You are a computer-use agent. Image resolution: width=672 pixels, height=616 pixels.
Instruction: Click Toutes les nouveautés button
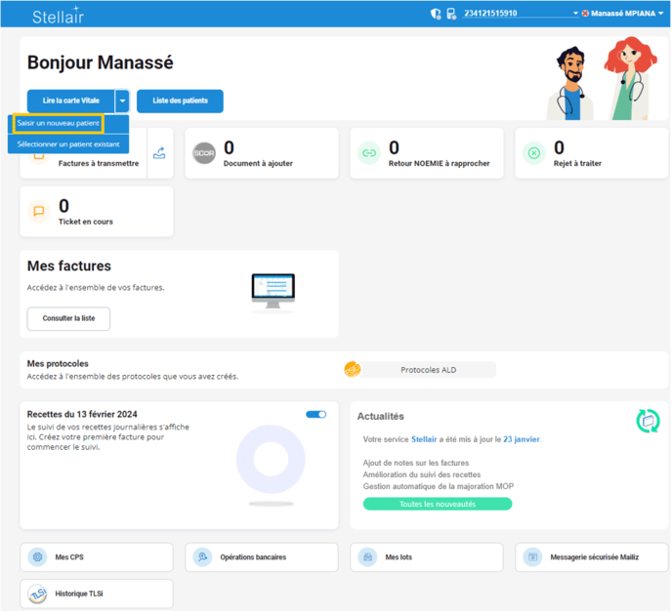coord(437,504)
